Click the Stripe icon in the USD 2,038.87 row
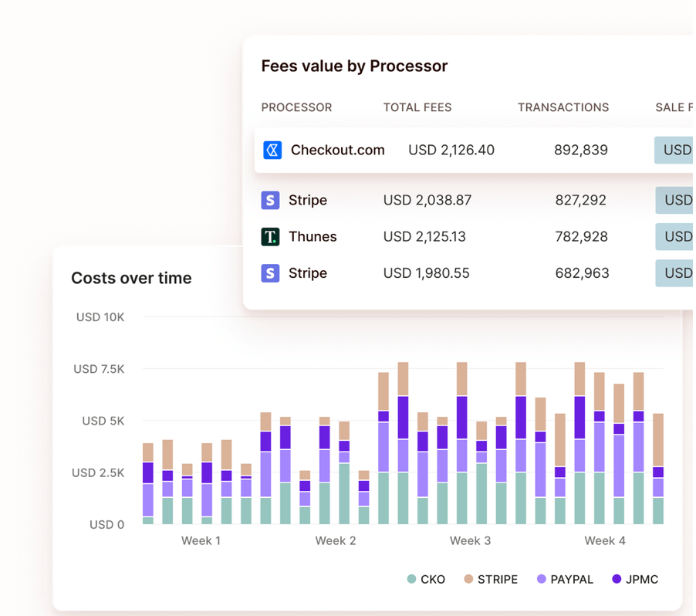This screenshot has height=616, width=696. (270, 200)
